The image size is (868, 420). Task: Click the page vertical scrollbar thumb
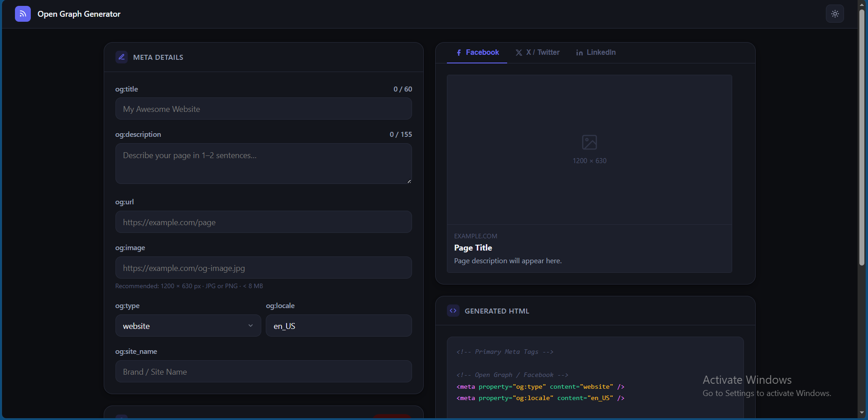tap(862, 137)
